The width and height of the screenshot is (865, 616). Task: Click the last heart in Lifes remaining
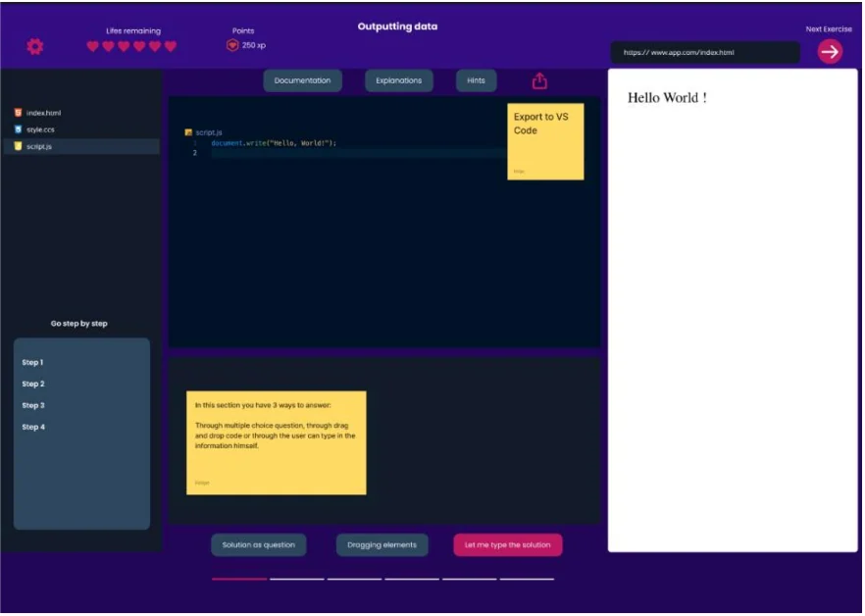[x=171, y=46]
